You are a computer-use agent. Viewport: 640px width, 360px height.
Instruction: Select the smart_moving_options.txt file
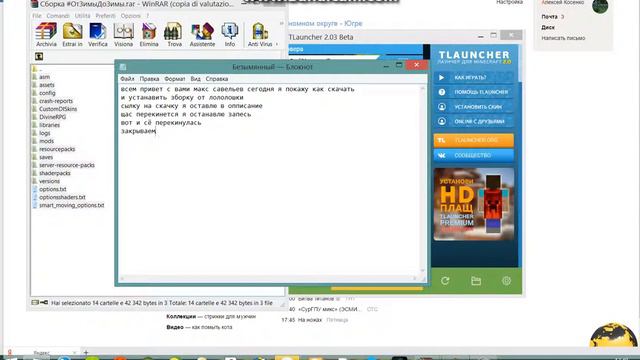tap(71, 205)
